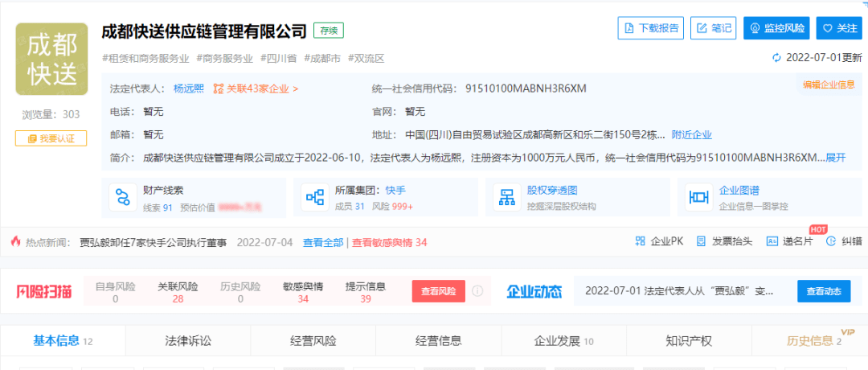
Task: Click the 下载报告 download report button
Action: 651,27
